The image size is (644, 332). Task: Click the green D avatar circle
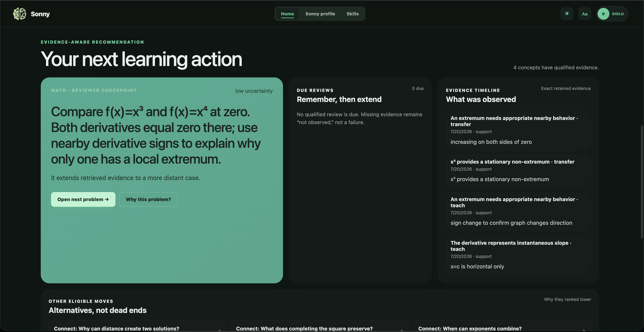(603, 14)
